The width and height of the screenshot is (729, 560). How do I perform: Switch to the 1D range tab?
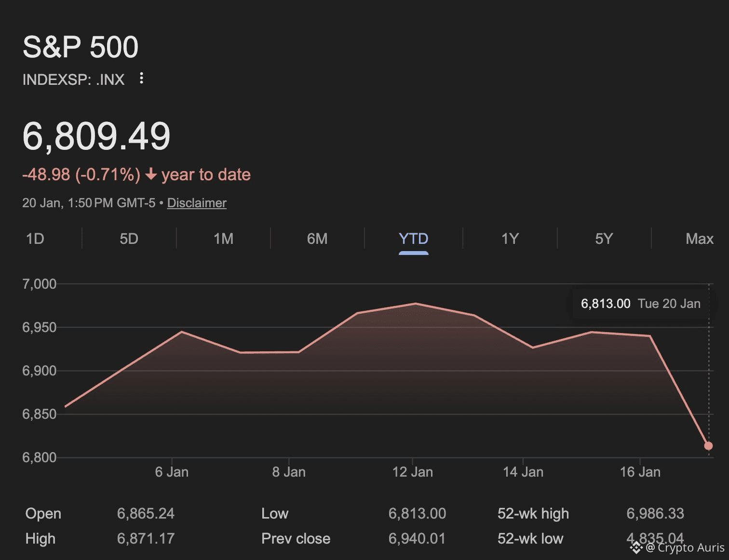(35, 239)
